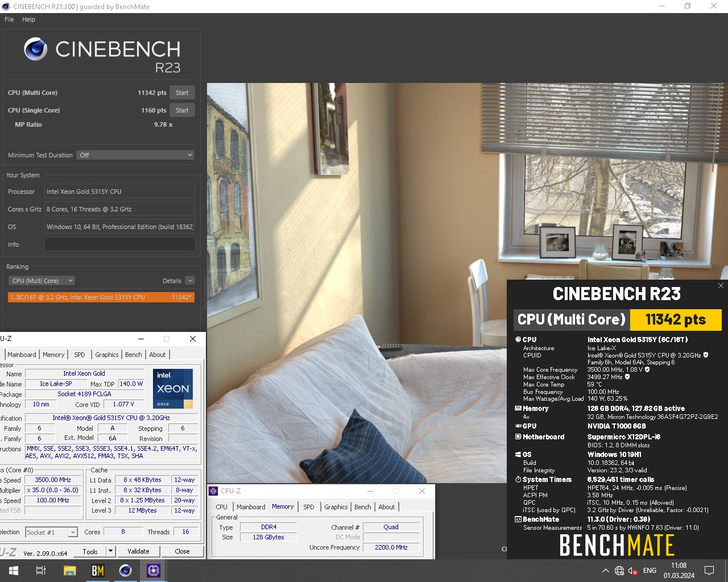Open the notification center icon
This screenshot has height=582, width=728.
[709, 571]
